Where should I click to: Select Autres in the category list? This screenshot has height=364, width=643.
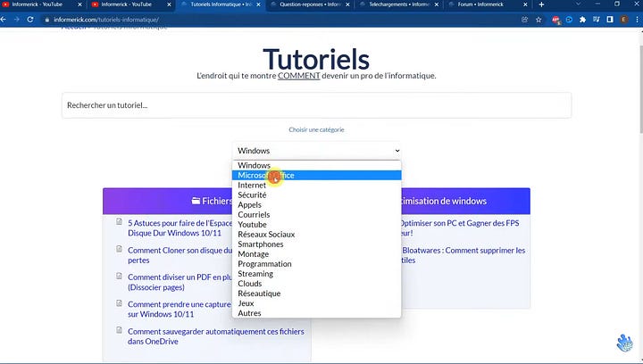click(x=316, y=313)
